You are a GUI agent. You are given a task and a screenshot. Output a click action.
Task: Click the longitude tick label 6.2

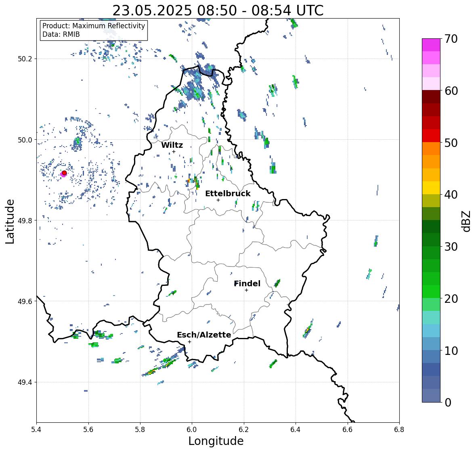(244, 430)
